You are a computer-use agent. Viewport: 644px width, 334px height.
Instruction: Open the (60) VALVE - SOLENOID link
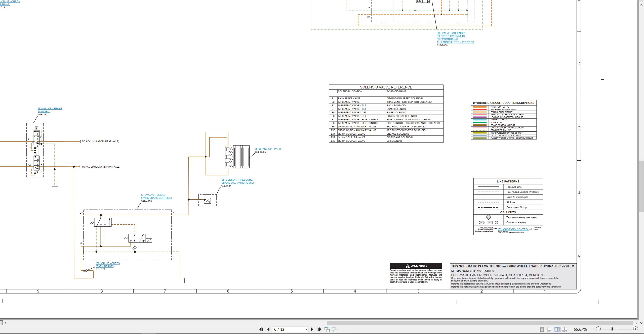(x=455, y=37)
